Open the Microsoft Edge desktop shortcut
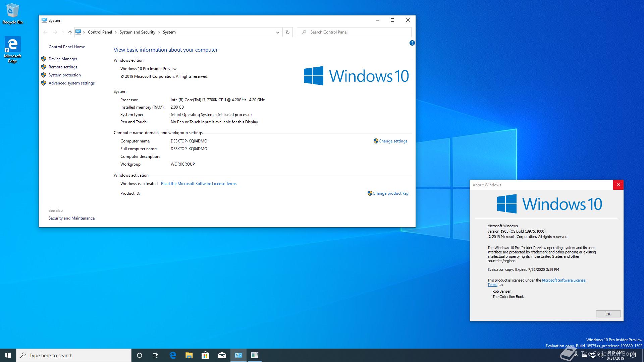The height and width of the screenshot is (362, 644). coord(12,50)
